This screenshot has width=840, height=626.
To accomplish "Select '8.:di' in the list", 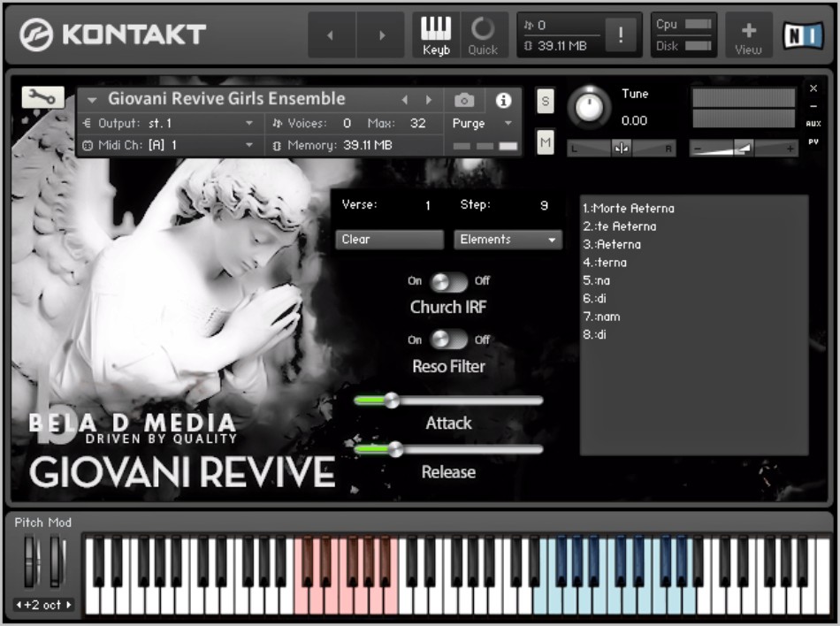I will pyautogui.click(x=595, y=335).
